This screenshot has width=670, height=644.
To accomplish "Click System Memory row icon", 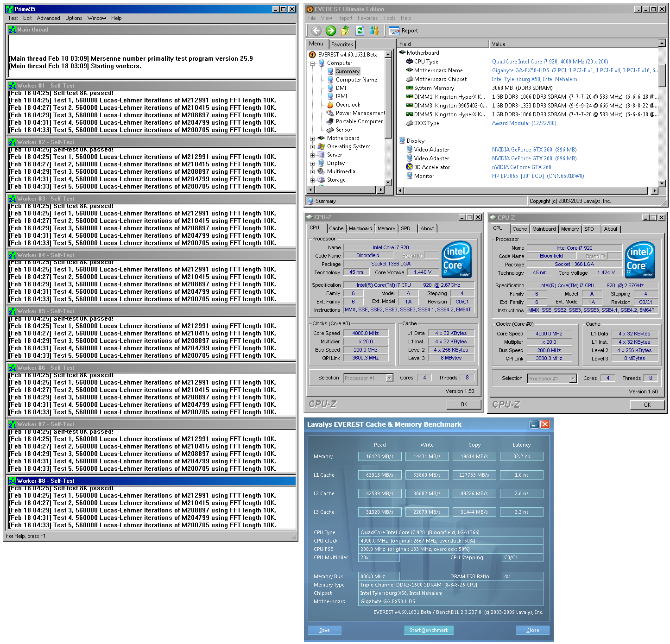I will (410, 88).
